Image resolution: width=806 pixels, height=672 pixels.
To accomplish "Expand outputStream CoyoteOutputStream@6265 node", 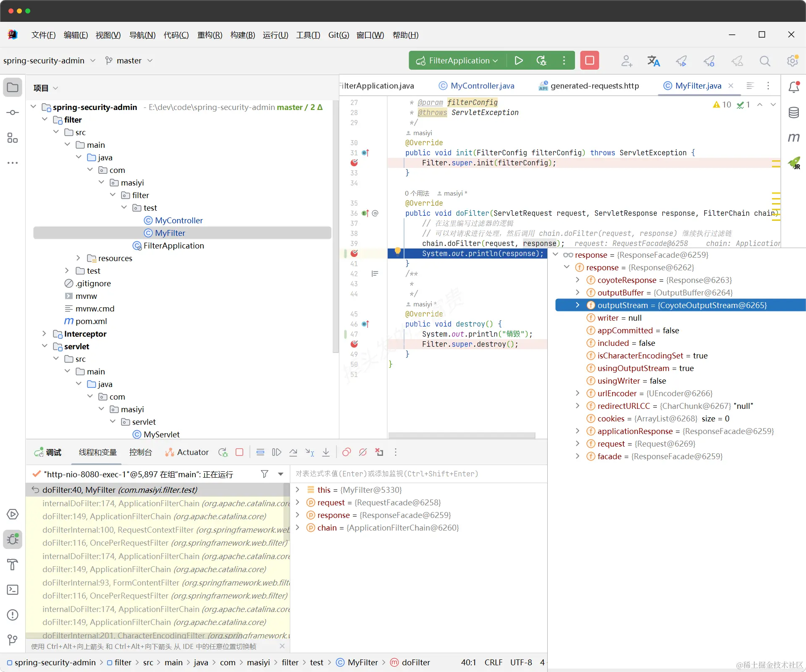I will (578, 305).
